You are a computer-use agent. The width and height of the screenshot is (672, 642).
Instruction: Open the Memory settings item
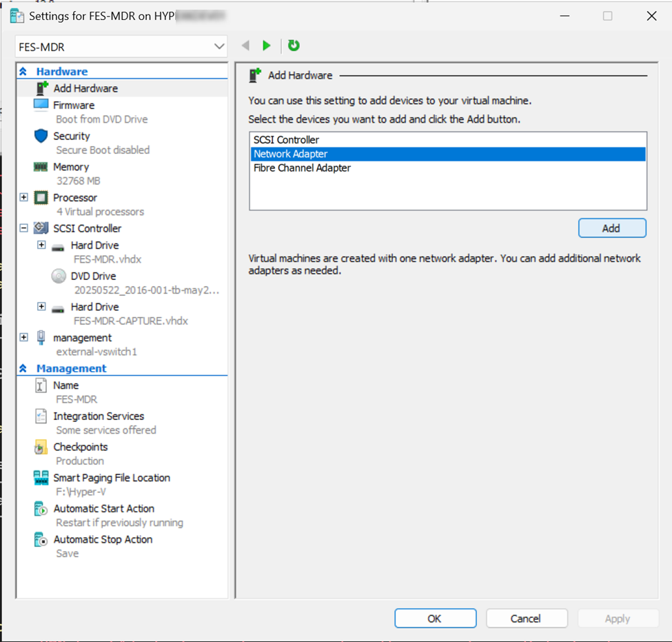(71, 167)
